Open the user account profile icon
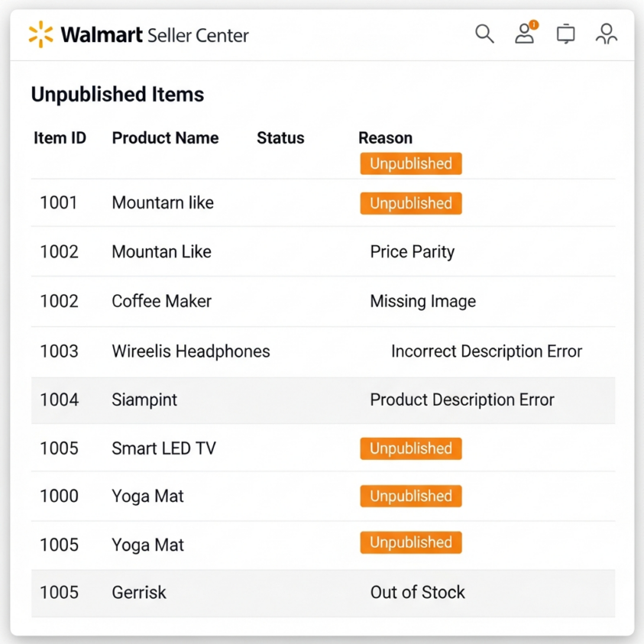644x644 pixels. pos(607,34)
